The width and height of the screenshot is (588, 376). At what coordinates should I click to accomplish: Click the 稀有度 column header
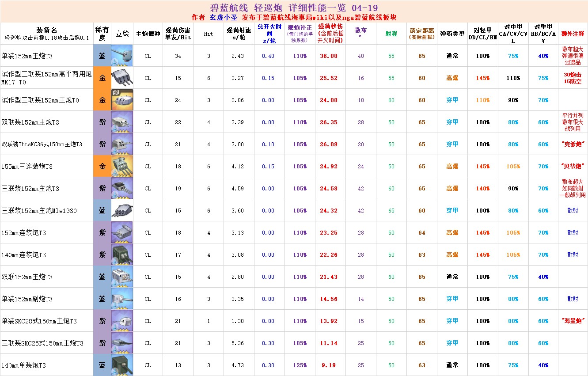point(102,34)
